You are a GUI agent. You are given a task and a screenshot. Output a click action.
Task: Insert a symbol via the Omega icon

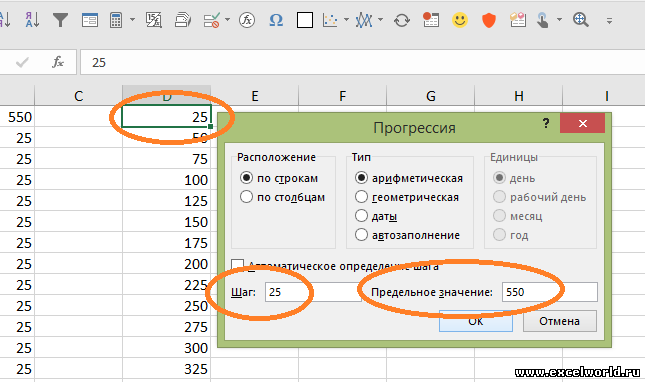(x=276, y=20)
